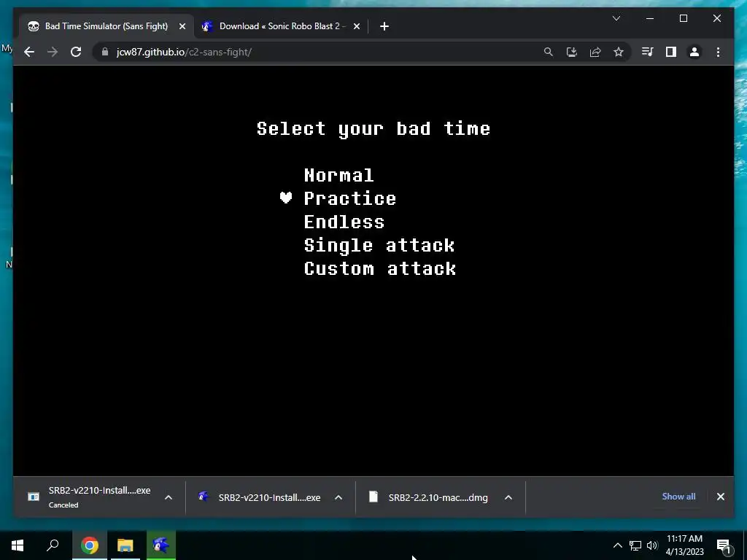Image resolution: width=747 pixels, height=560 pixels.
Task: Open the tab search chevron
Action: [616, 18]
